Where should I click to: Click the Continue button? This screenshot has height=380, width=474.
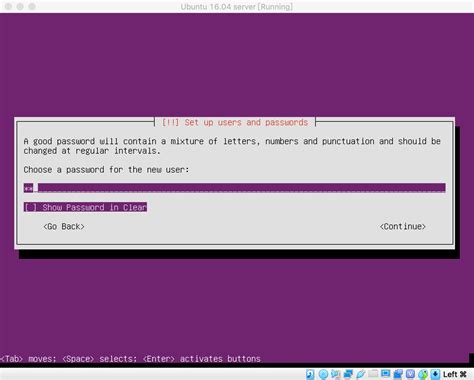click(x=403, y=227)
